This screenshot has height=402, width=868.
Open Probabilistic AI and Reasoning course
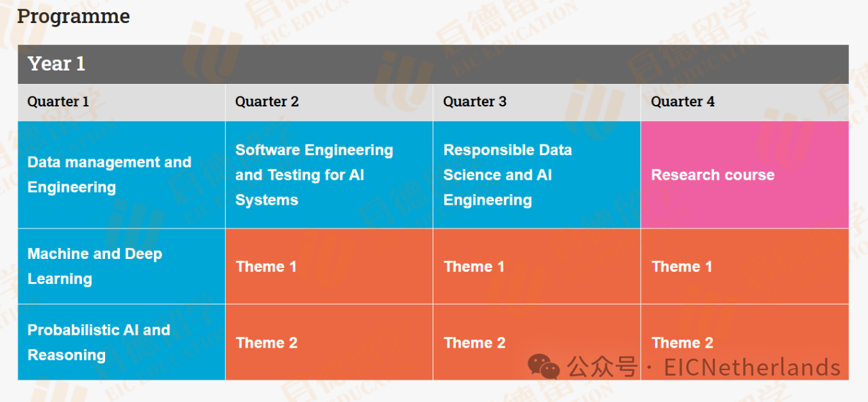pos(121,342)
